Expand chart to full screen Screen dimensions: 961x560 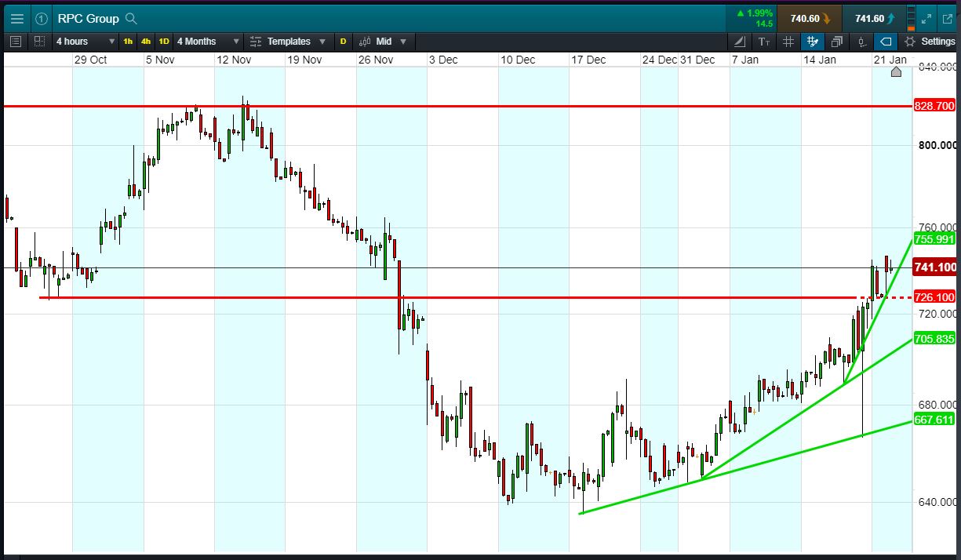coord(926,18)
